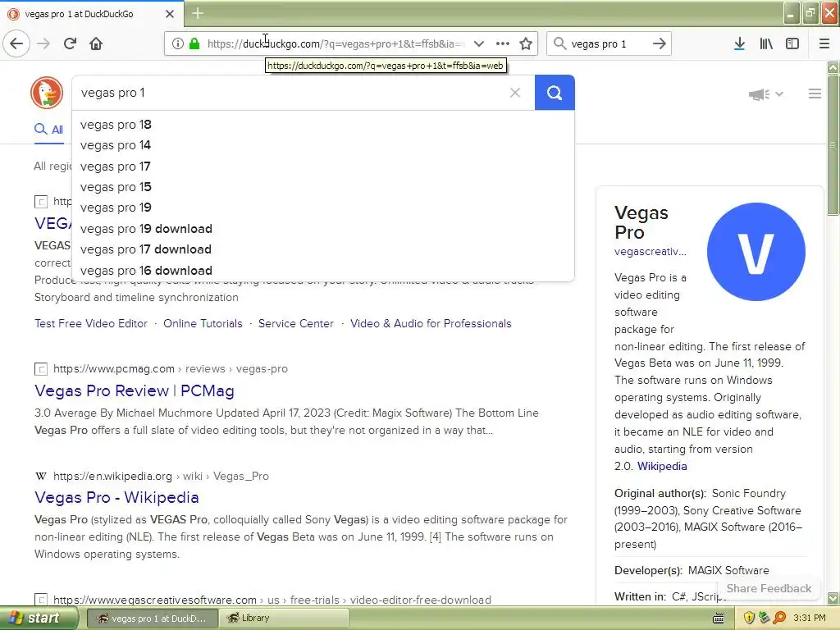
Task: Open the Wikipedia link in the info panel
Action: point(662,466)
